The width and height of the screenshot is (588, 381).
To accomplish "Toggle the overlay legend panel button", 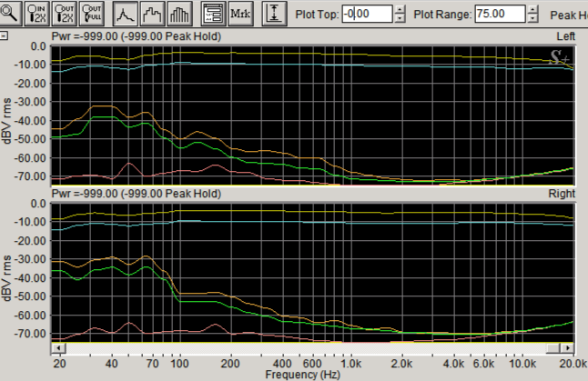I will point(213,13).
